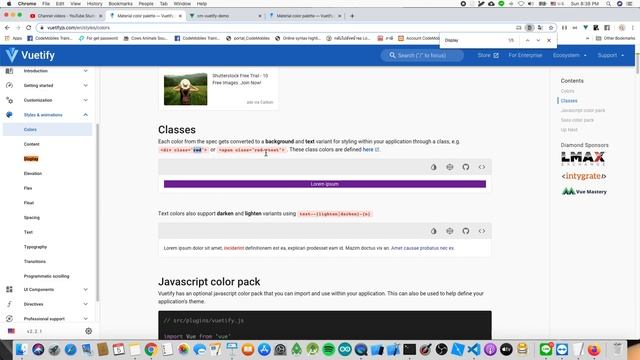Open Firefox from the dock

[x=594, y=349]
